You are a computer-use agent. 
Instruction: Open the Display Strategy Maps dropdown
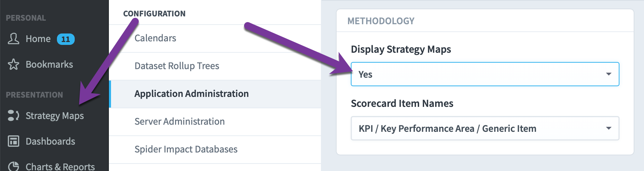tap(485, 74)
